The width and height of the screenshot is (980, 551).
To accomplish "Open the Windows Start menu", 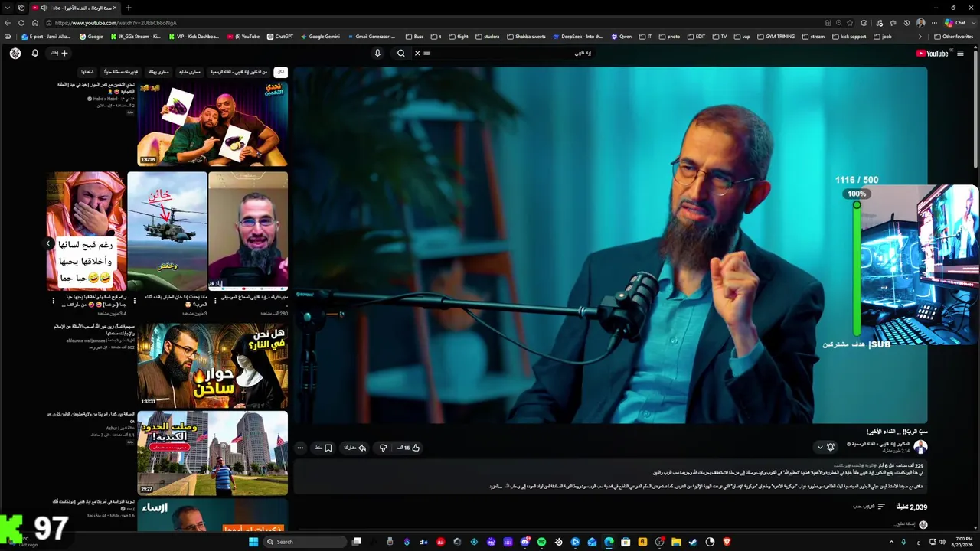I will [253, 542].
